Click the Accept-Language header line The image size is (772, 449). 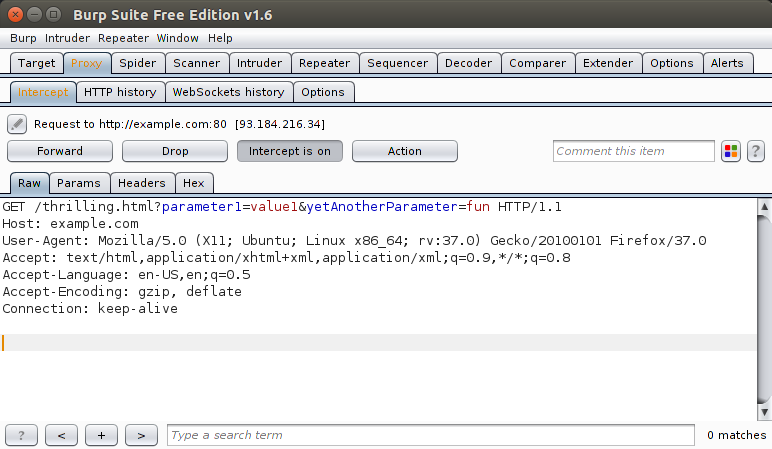[127, 275]
